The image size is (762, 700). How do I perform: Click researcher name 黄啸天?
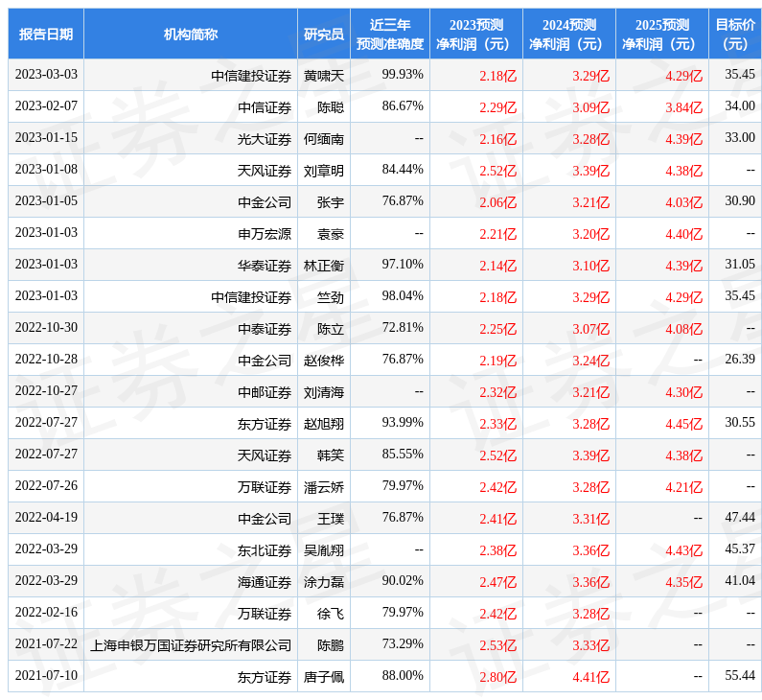pyautogui.click(x=324, y=76)
